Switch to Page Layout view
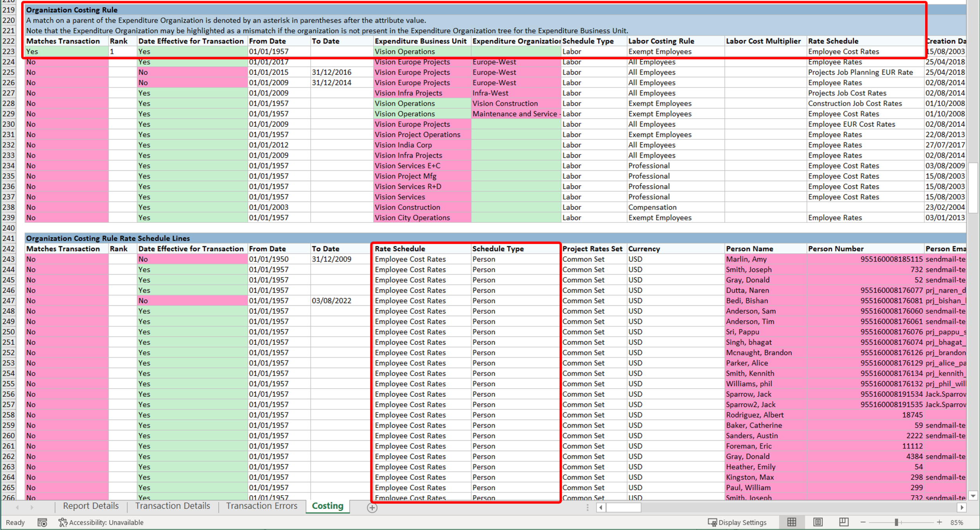This screenshot has height=530, width=980. [818, 522]
